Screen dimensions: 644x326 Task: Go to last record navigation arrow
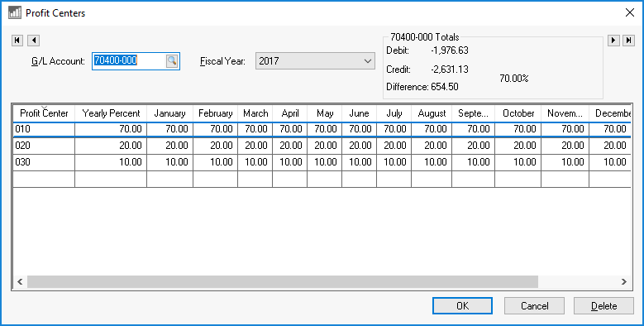tap(629, 41)
